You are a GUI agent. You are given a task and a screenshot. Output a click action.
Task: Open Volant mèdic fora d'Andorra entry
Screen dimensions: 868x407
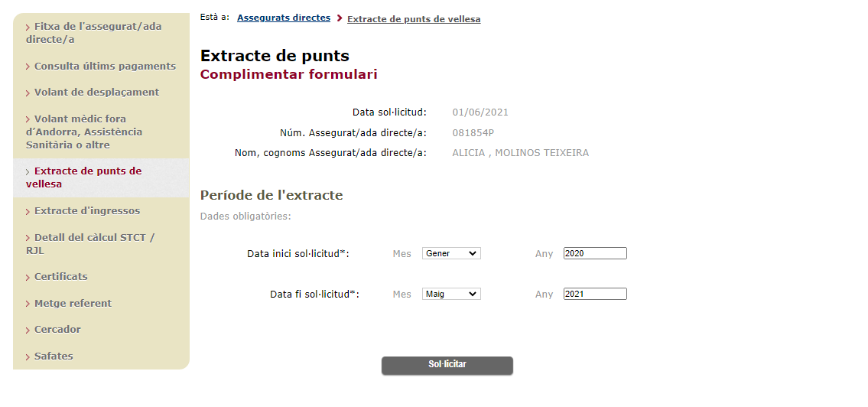click(84, 132)
